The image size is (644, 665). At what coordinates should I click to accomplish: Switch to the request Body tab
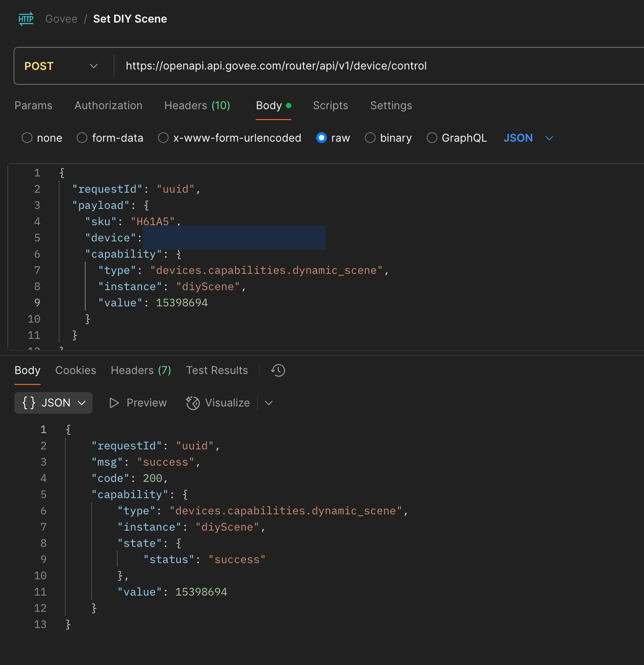[x=273, y=106]
